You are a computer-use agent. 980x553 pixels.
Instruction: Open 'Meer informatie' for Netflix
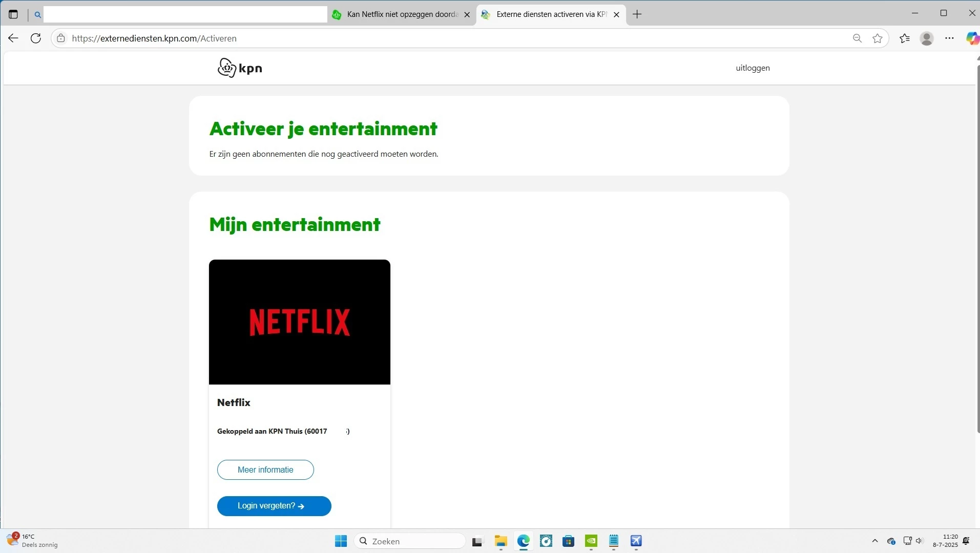pyautogui.click(x=265, y=470)
